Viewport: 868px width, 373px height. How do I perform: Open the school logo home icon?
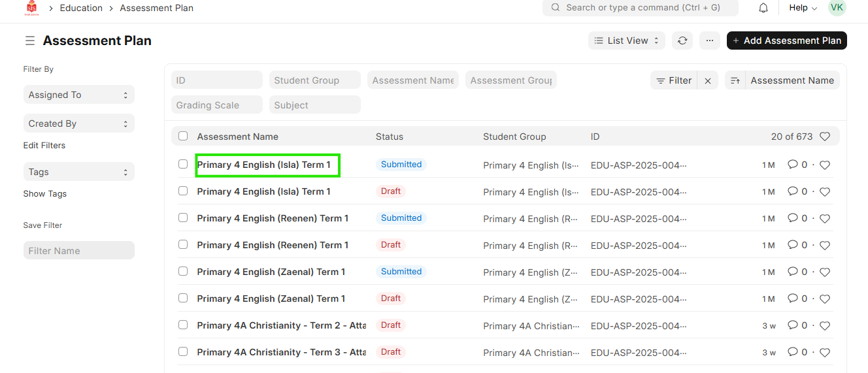pyautogui.click(x=31, y=8)
